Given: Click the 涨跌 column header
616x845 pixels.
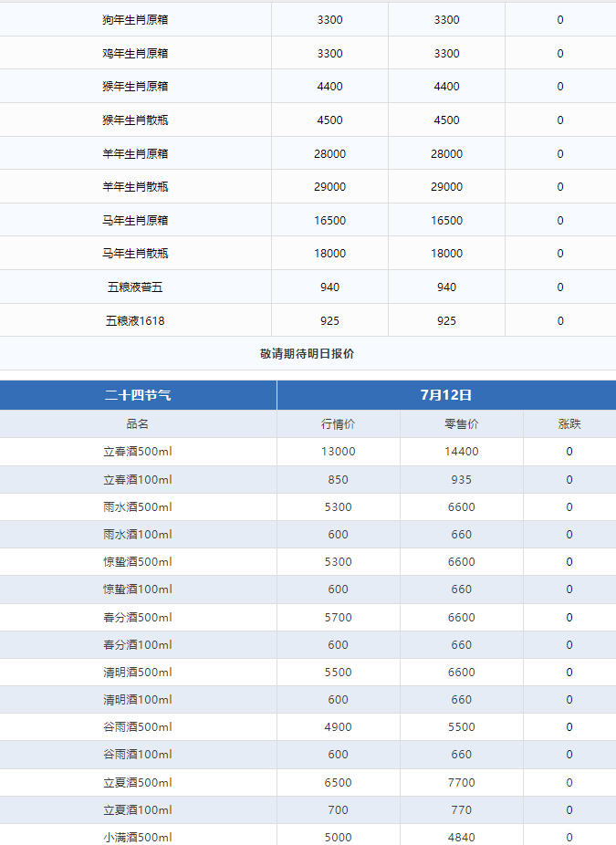Looking at the screenshot, I should pyautogui.click(x=569, y=424).
